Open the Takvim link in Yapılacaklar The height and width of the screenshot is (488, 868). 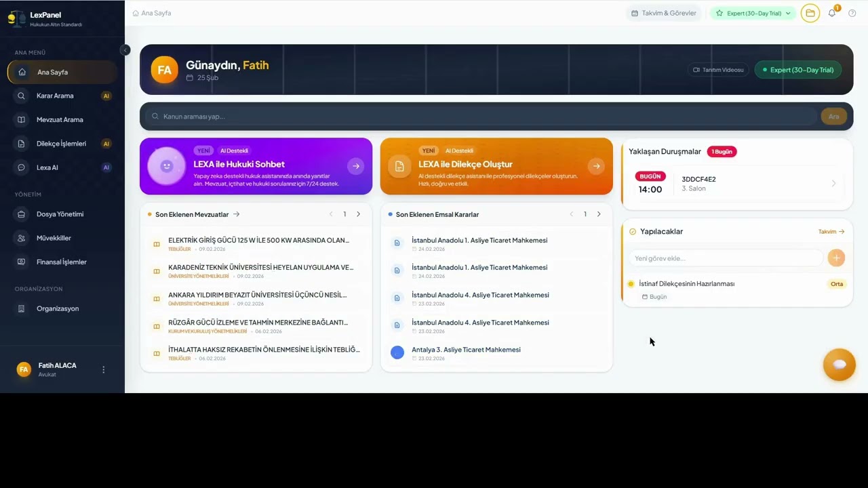coord(831,232)
